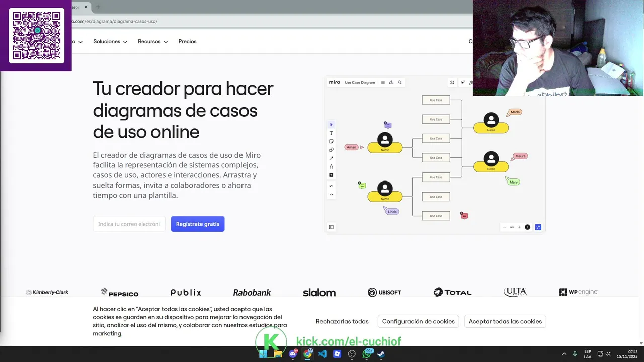The width and height of the screenshot is (644, 362).
Task: Click the Kimberly-Clark logo
Action: (x=47, y=292)
